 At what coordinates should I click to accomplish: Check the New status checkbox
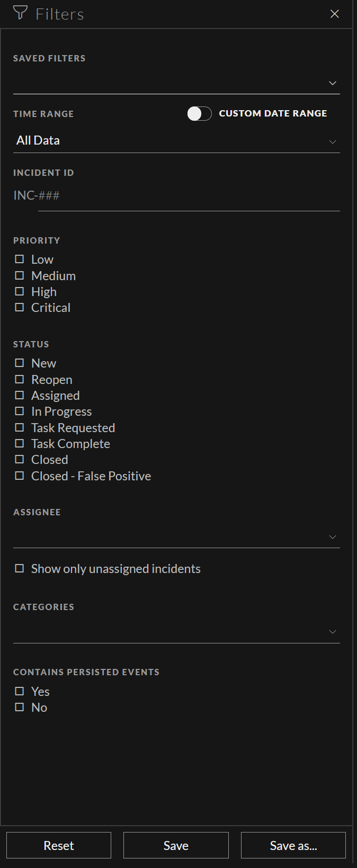(19, 363)
